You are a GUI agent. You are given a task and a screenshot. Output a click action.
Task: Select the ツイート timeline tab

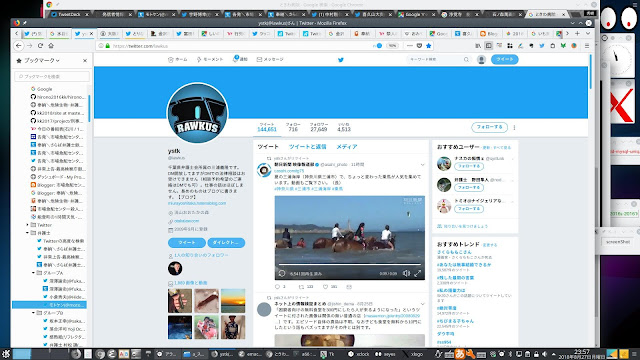coord(268,147)
